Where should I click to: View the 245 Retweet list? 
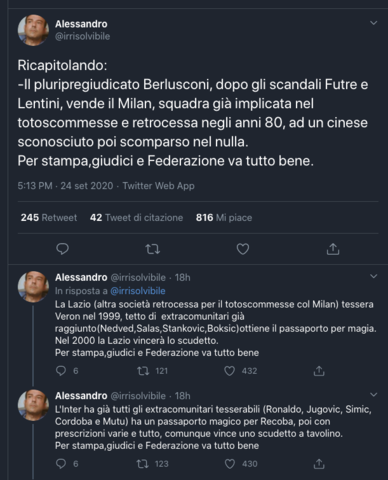coord(49,218)
